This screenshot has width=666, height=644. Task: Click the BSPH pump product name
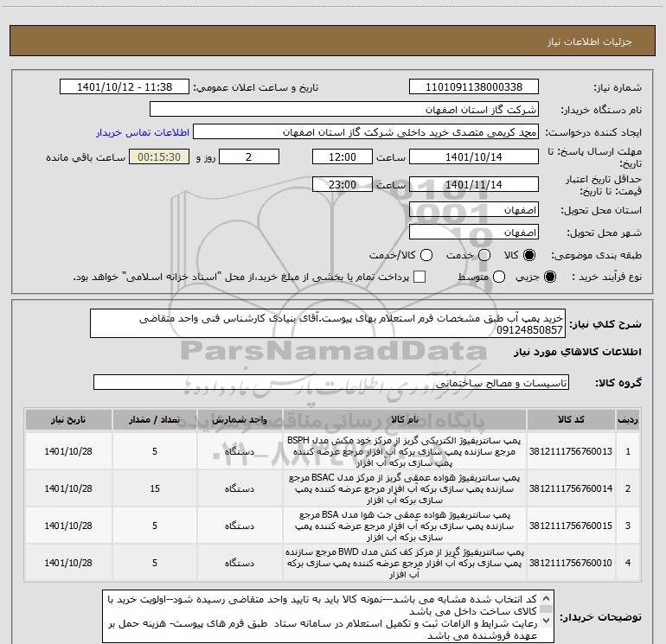[x=405, y=451]
